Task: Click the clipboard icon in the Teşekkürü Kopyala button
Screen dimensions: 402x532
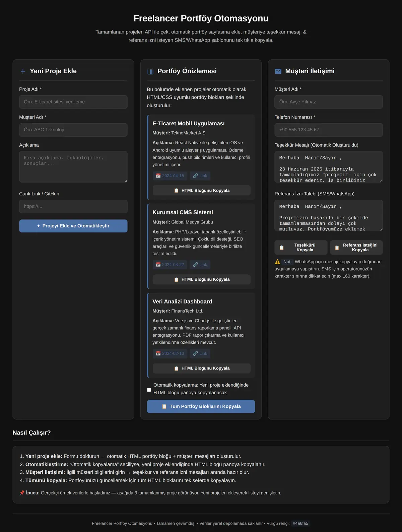Action: pyautogui.click(x=282, y=248)
